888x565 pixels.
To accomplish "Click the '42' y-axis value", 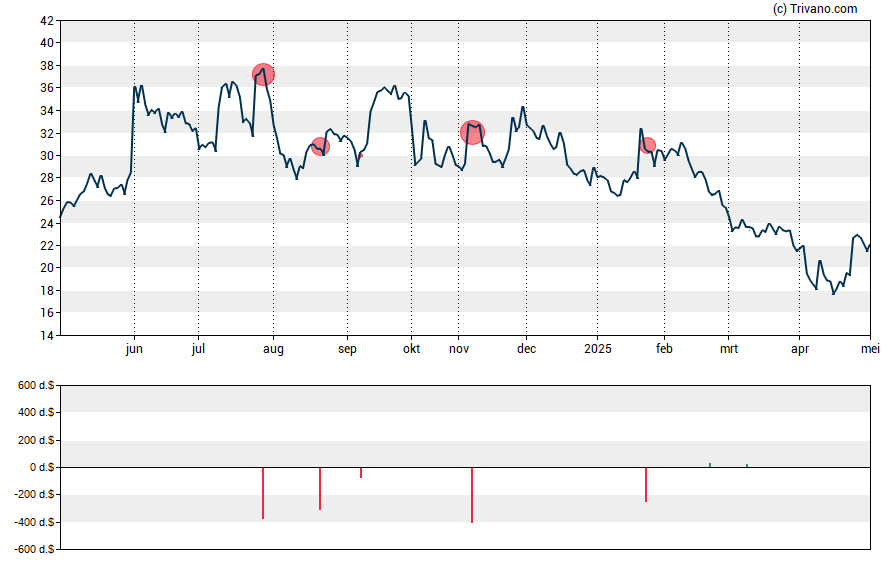I will coord(47,21).
